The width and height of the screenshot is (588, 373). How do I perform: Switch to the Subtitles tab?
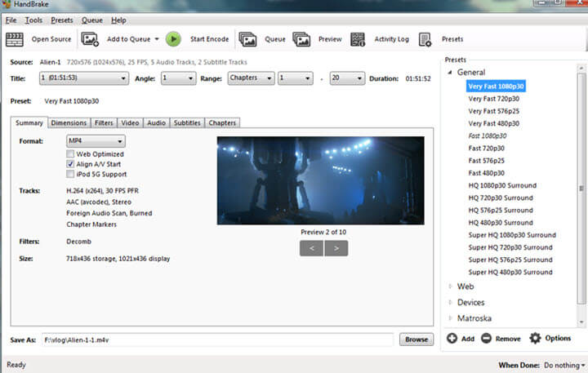point(187,123)
